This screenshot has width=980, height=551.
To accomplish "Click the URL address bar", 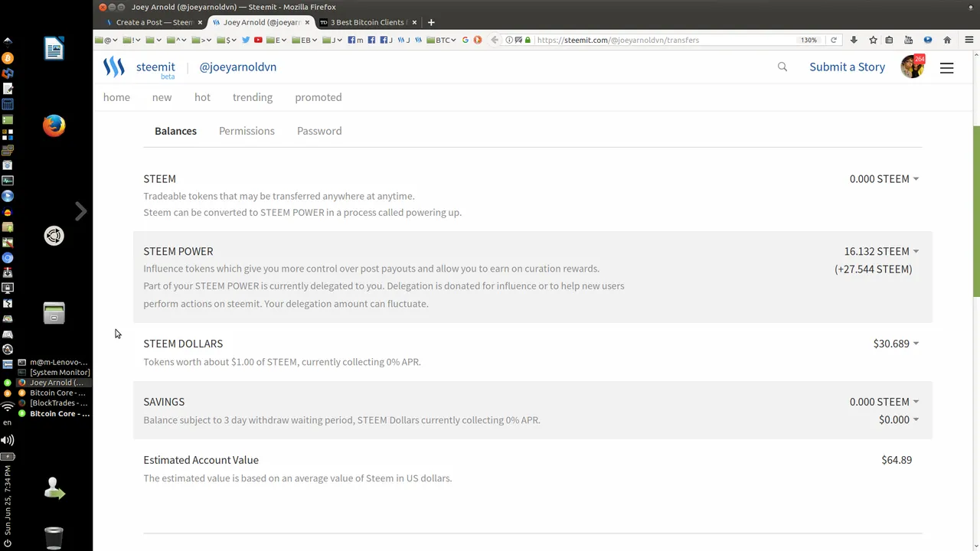I will pyautogui.click(x=665, y=40).
